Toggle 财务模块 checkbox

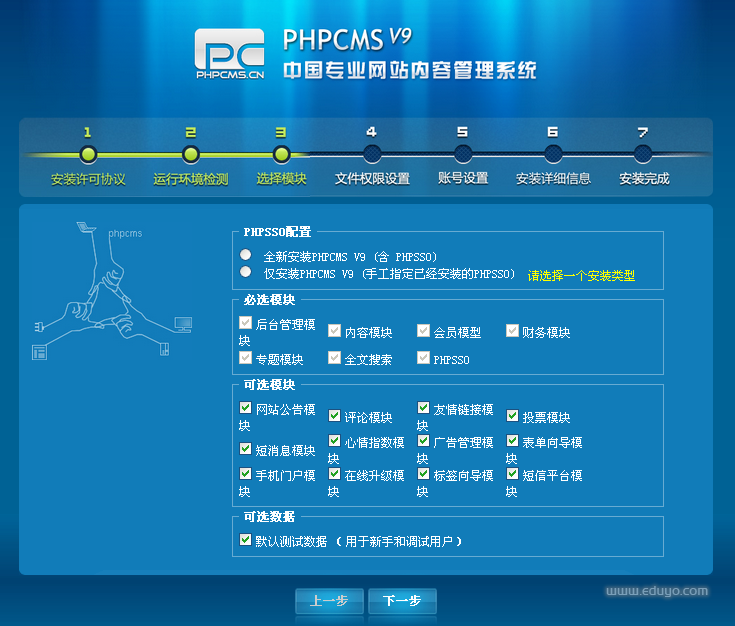tap(512, 331)
